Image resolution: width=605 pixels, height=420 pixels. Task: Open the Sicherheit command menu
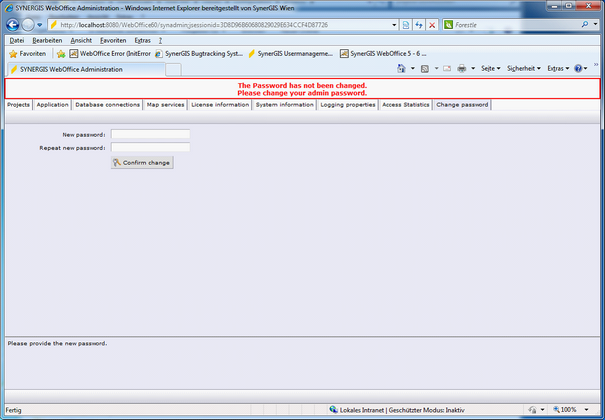coord(524,69)
